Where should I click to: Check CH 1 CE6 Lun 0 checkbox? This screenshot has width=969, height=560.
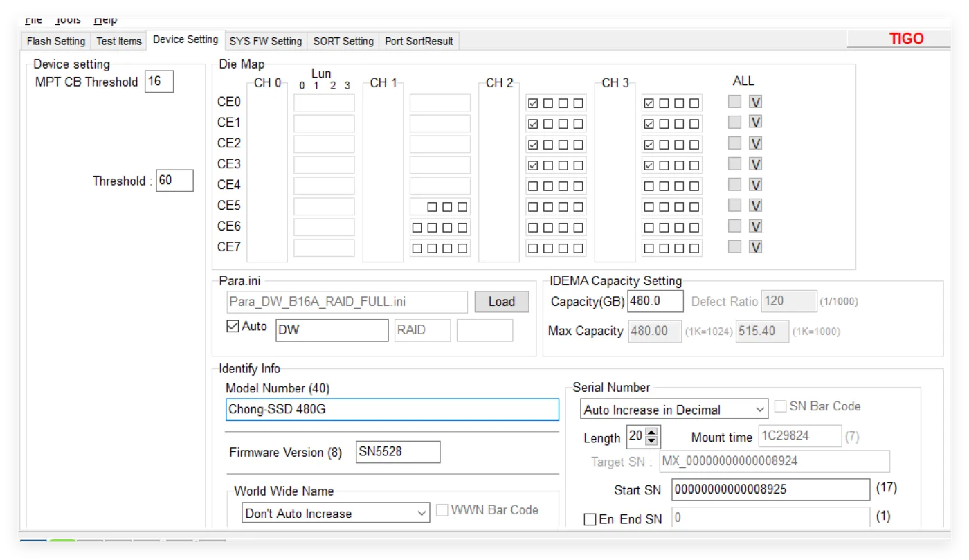(x=417, y=228)
